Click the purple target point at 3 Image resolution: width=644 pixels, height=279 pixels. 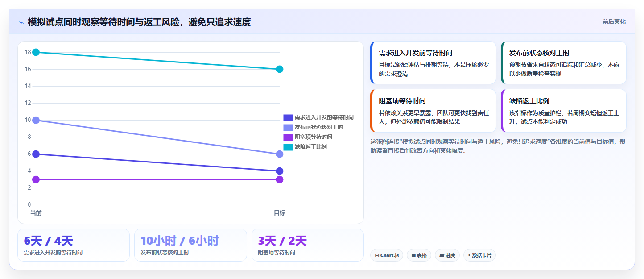click(280, 179)
